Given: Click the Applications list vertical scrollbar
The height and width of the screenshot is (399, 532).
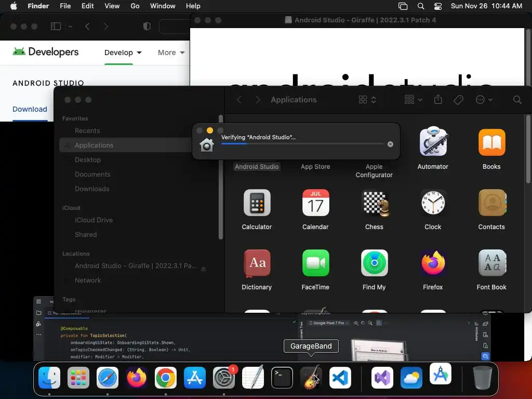Looking at the screenshot, I should pos(528,149).
